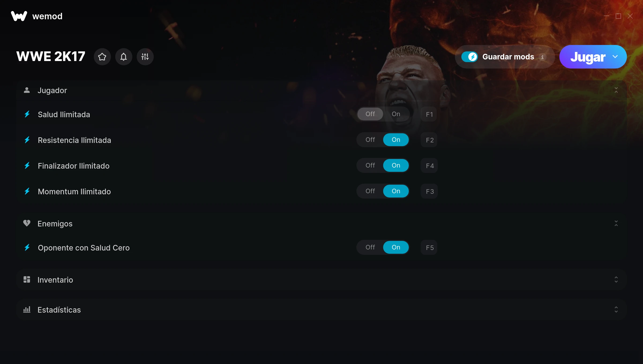Expand the Inventario section
Viewport: 643px width, 364px height.
point(616,280)
